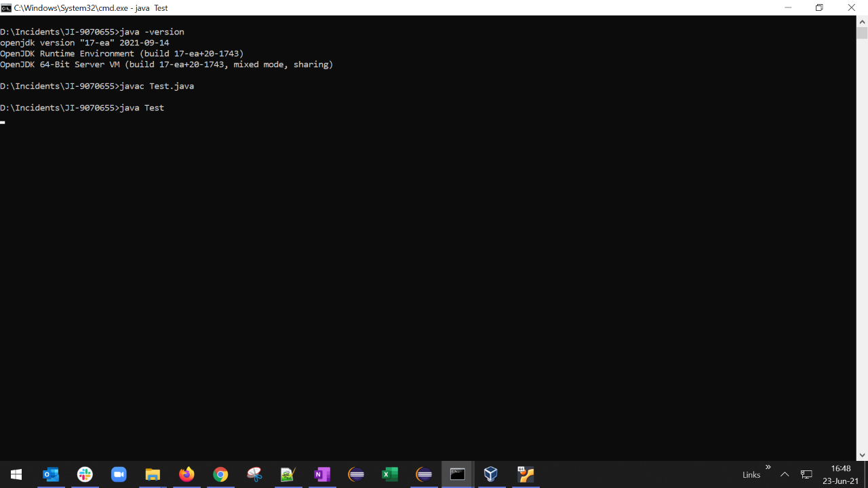
Task: Expand the Links toolbar chevron
Action: tap(768, 468)
